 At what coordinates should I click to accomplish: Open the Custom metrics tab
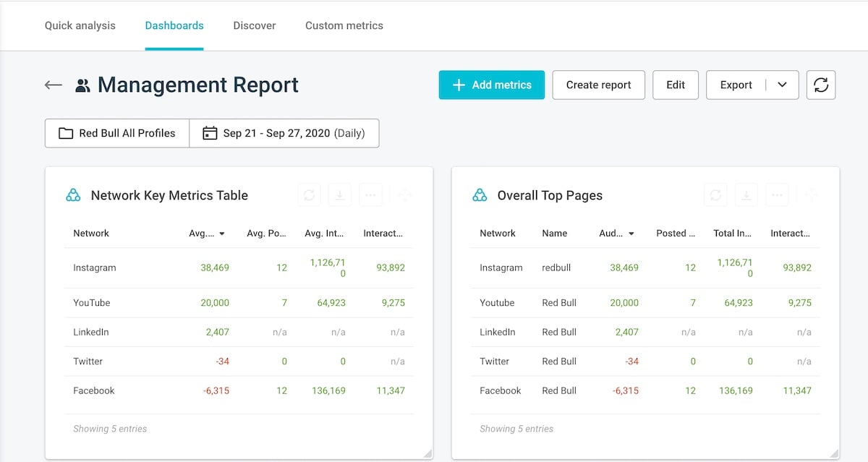(344, 25)
